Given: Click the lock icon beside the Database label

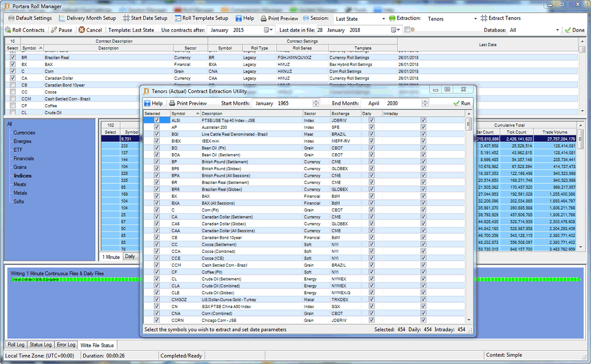Looking at the screenshot, I should (412, 30).
